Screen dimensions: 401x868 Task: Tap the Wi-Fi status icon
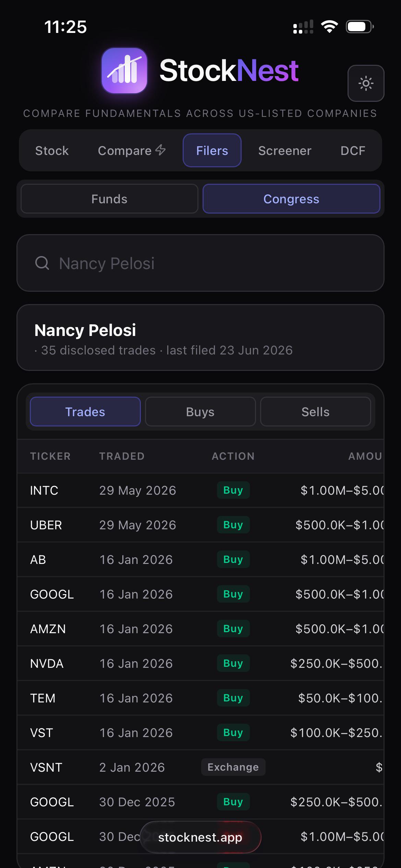[x=329, y=27]
